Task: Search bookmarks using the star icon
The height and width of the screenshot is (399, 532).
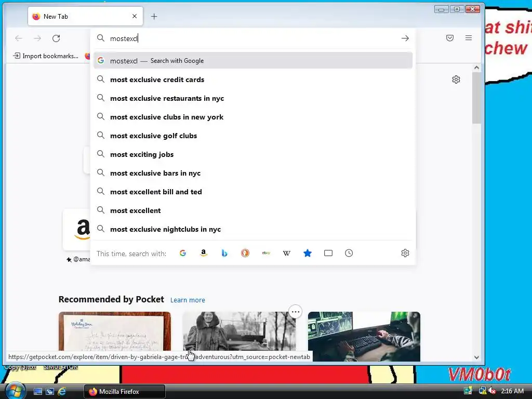Action: point(308,253)
